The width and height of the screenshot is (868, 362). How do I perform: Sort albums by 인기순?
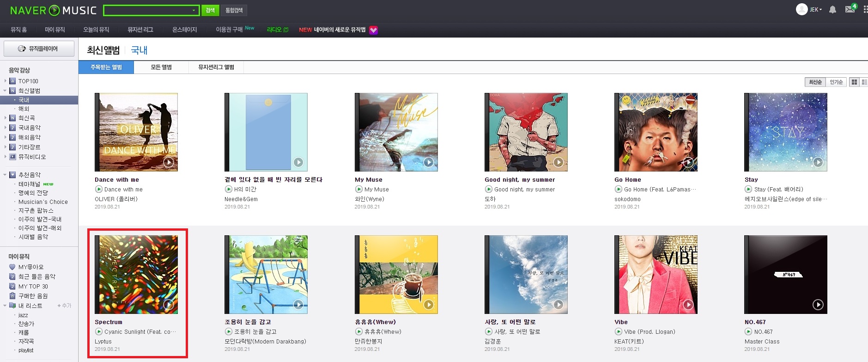[x=836, y=82]
